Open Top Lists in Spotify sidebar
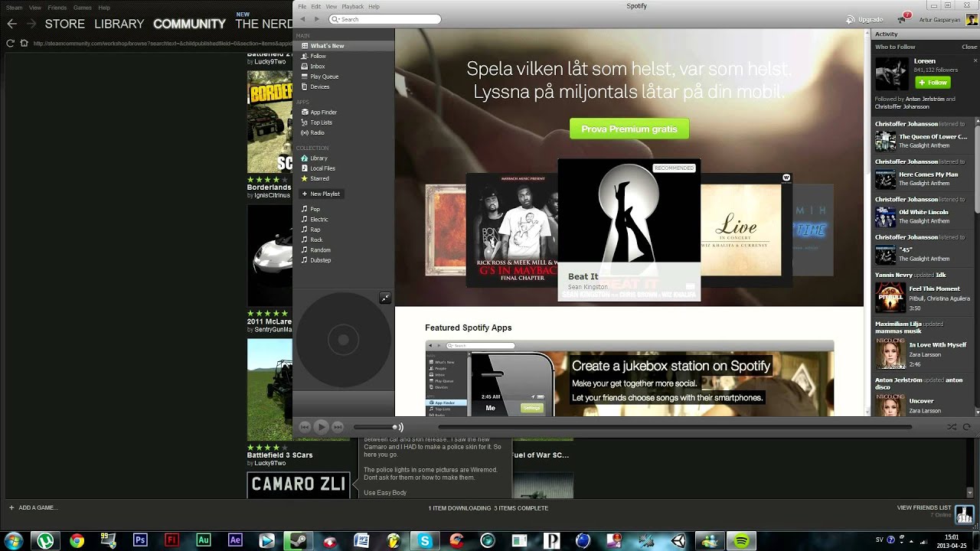 coord(343,122)
